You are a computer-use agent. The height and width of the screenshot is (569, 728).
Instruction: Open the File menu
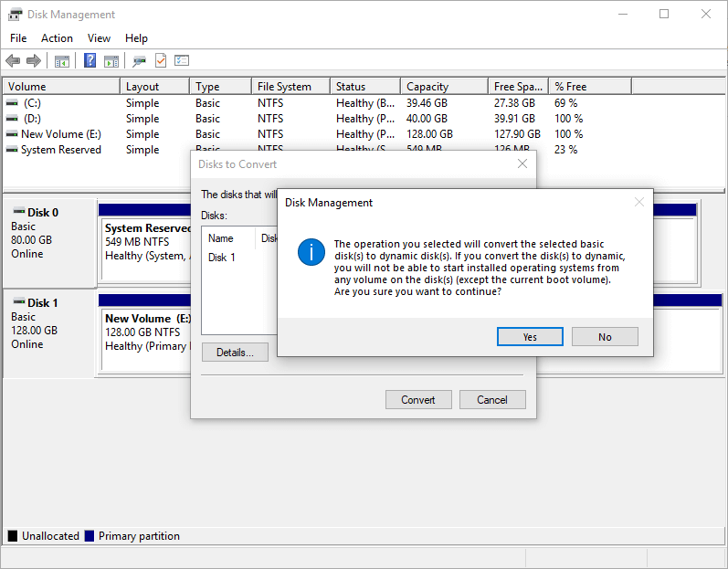pyautogui.click(x=19, y=38)
